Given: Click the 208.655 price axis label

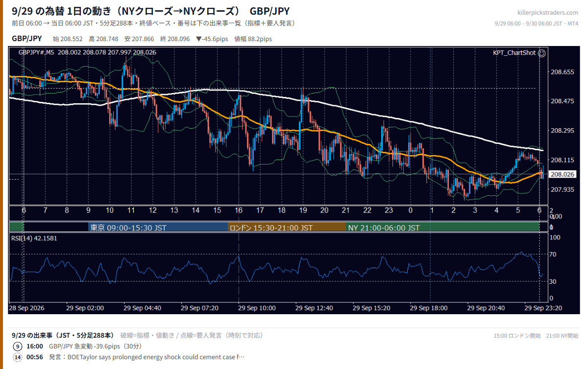Looking at the screenshot, I should point(563,72).
